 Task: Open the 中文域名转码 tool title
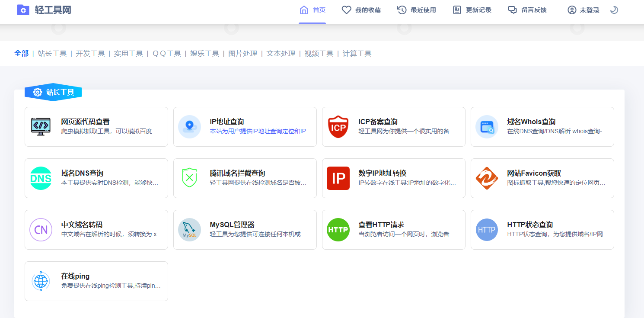[x=82, y=225]
